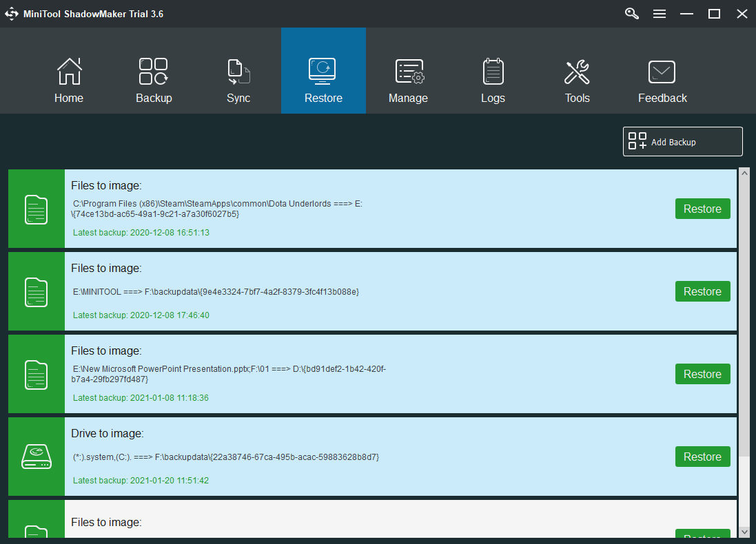Click the 'Drive to image:' heading
Image resolution: width=756 pixels, height=544 pixels.
tap(107, 434)
